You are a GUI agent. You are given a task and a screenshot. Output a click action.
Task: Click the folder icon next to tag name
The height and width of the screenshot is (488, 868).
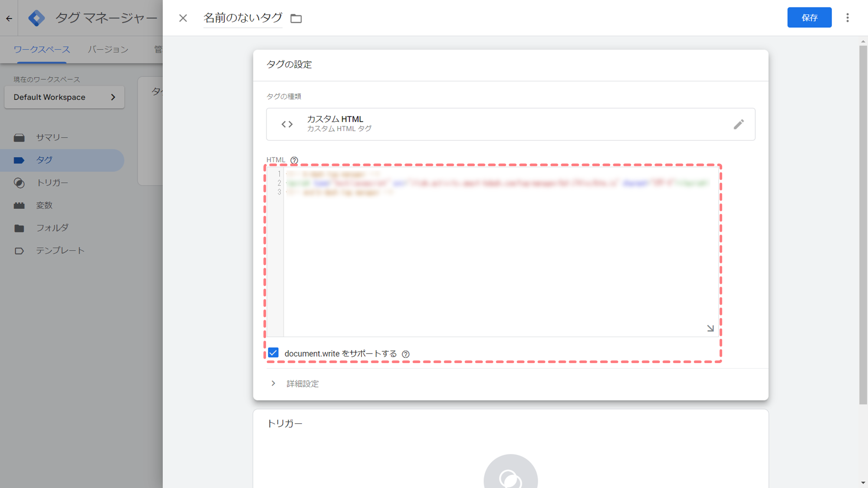click(x=296, y=18)
